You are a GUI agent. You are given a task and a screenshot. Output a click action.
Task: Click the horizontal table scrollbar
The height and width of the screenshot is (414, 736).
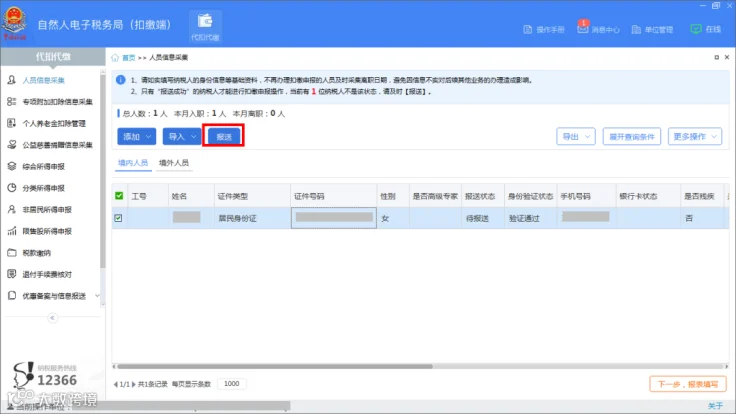click(275, 366)
